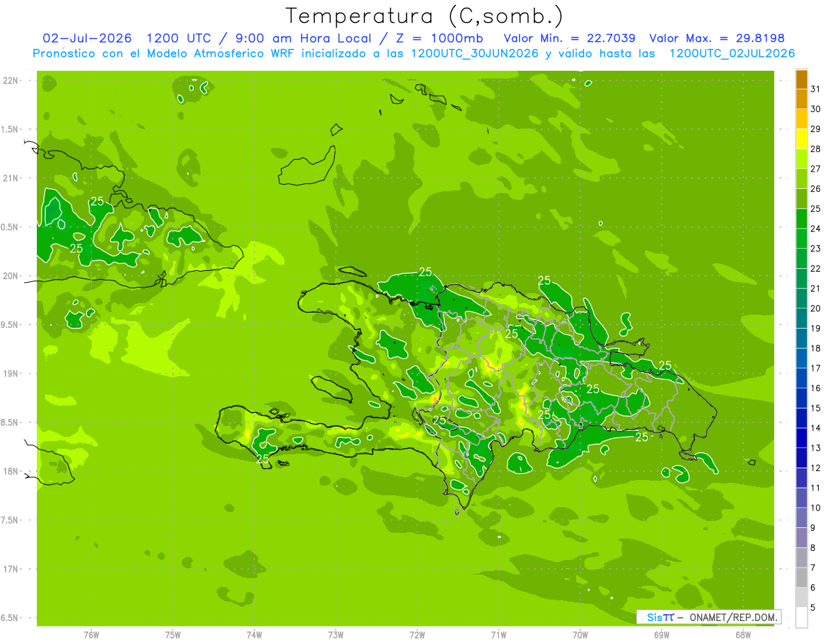Click the 72W longitude axis label
Screen dimensions: 834x644
point(417,634)
